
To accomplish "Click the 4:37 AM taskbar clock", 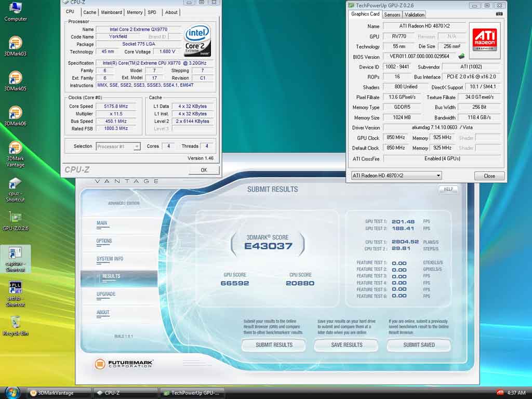I will tap(516, 393).
